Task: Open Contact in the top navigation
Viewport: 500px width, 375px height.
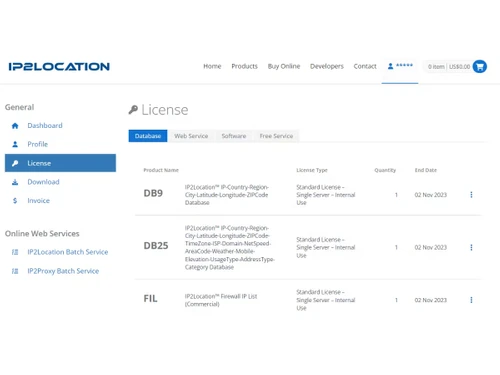Action: click(x=365, y=66)
